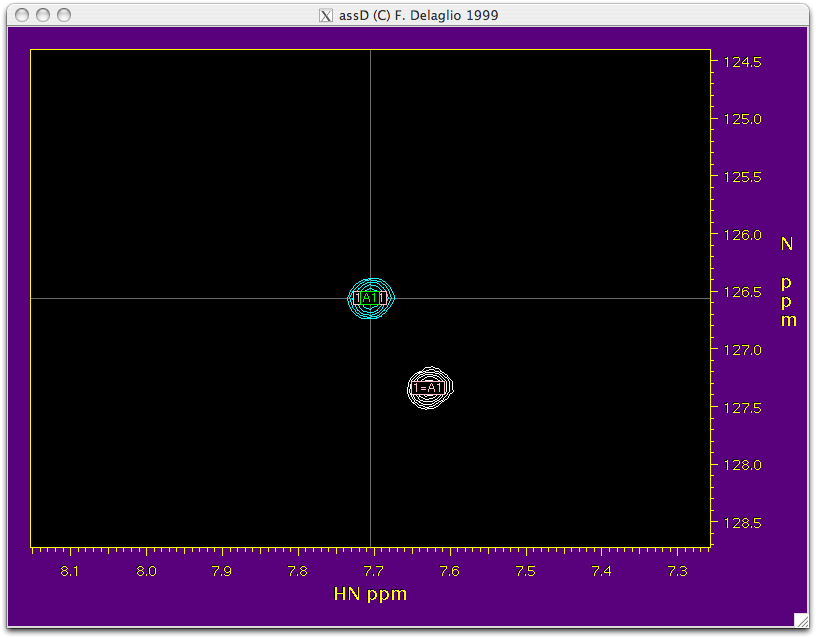The height and width of the screenshot is (638, 816).
Task: Minimize the assD window
Action: (x=42, y=15)
